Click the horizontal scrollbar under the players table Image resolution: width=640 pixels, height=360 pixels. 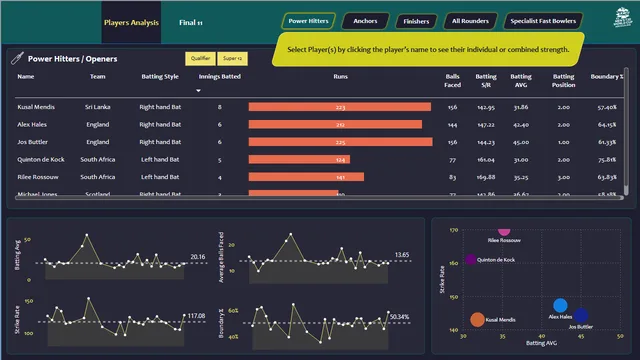[320, 198]
